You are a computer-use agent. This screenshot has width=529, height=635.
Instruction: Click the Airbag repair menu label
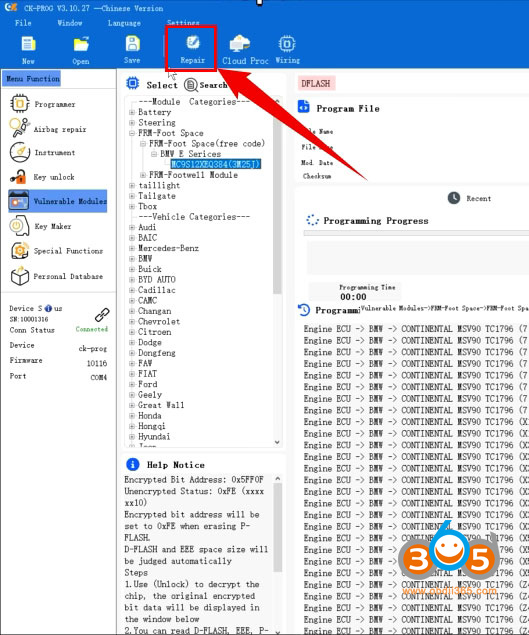pyautogui.click(x=60, y=129)
